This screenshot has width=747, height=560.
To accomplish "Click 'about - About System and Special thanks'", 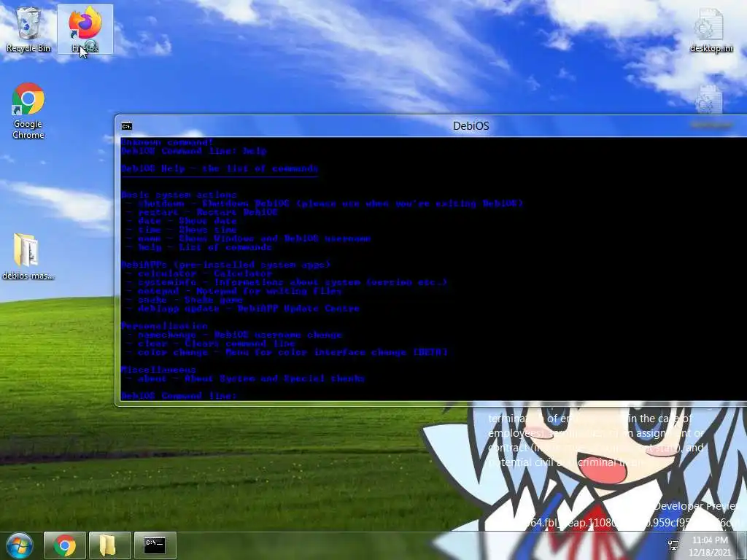I will click(x=246, y=378).
